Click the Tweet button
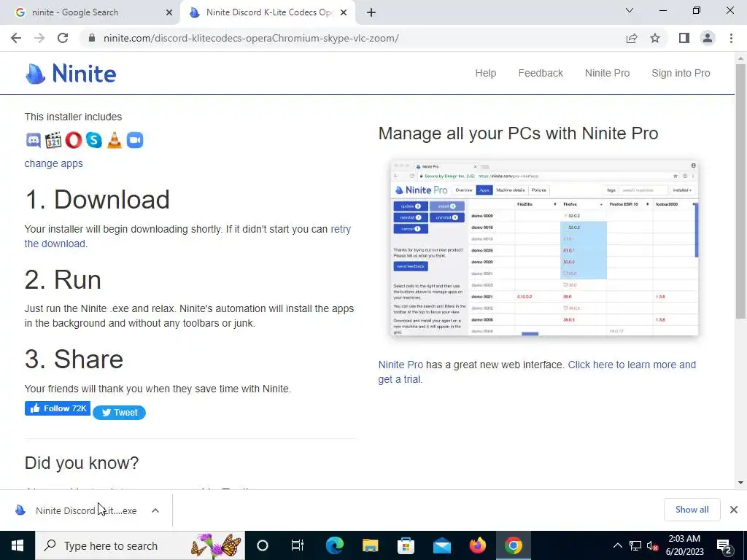The height and width of the screenshot is (560, 747). tap(119, 413)
